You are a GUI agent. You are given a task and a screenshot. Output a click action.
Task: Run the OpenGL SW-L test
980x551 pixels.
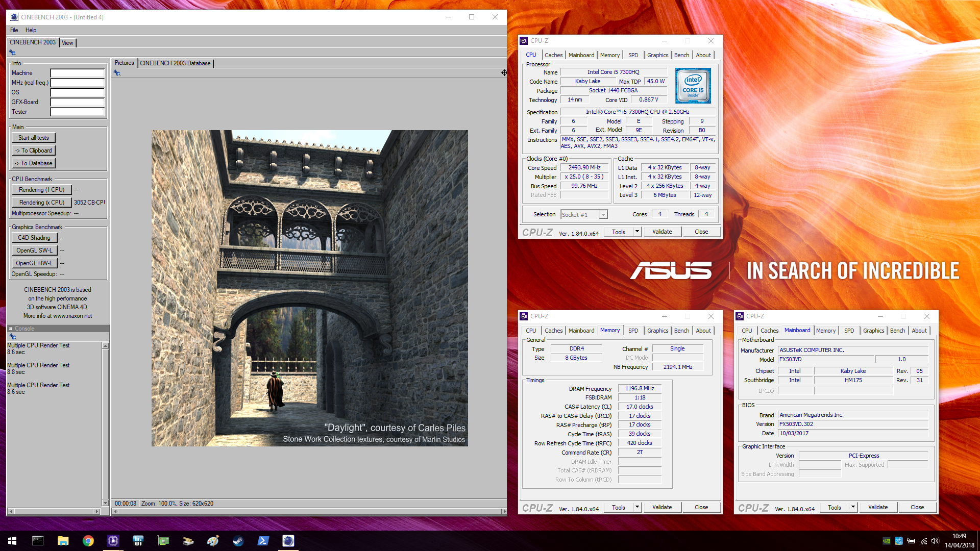pos(34,251)
